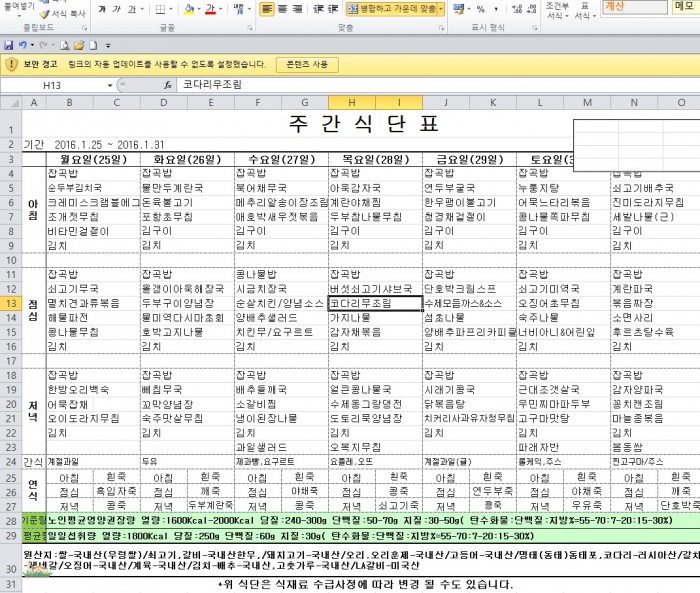Click the formula bar containing 코다리무조림
Image resolution: width=700 pixels, height=593 pixels.
click(x=438, y=85)
